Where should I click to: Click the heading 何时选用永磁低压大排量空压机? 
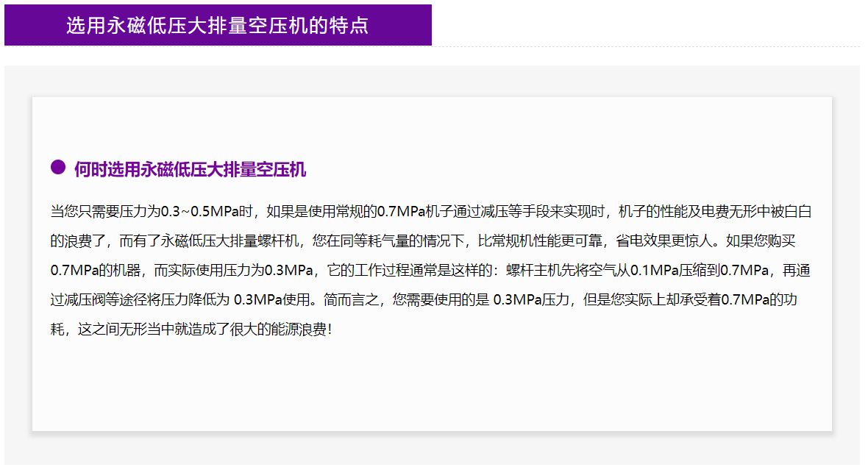[190, 170]
